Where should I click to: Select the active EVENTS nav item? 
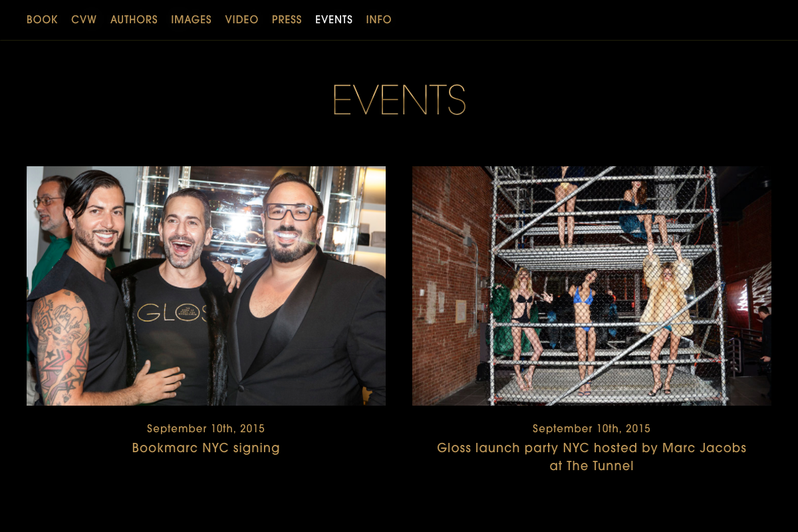334,20
